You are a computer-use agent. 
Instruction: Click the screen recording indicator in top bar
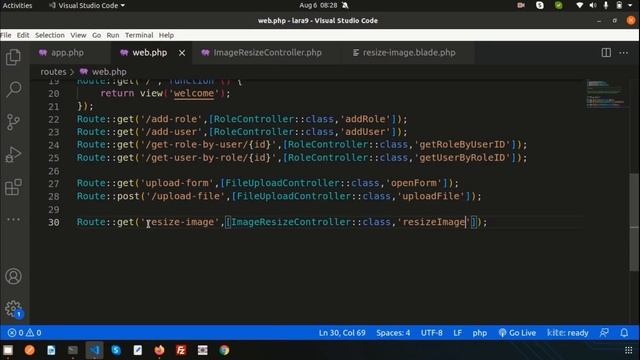521,5
